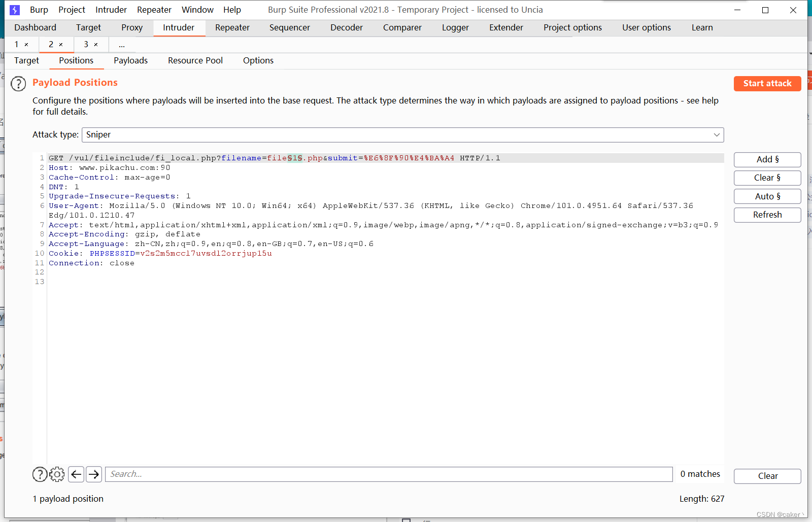
Task: Open the Logger tab
Action: coord(455,27)
